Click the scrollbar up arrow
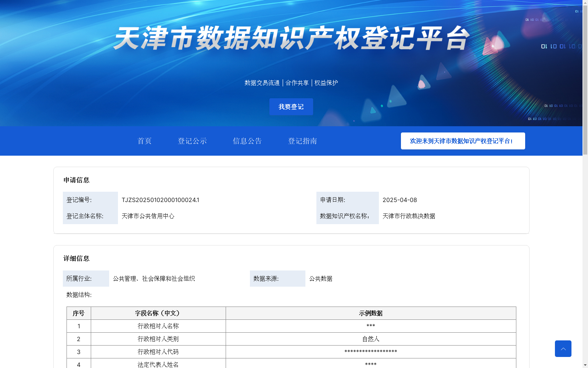 (585, 2)
